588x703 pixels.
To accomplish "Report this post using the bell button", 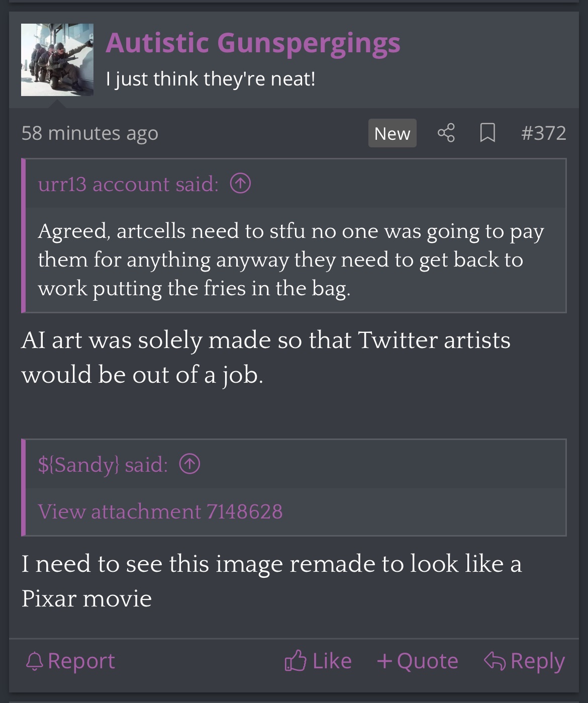I will (x=70, y=661).
